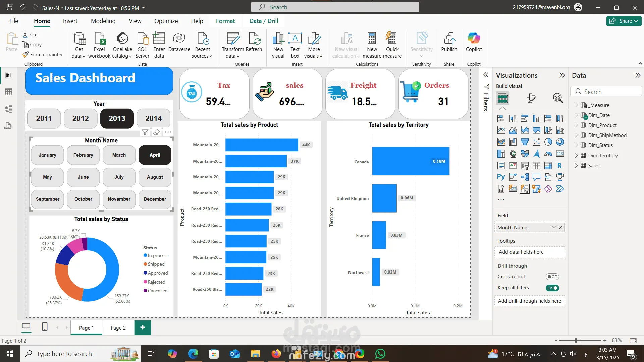Open the Modeling ribbon tab
The height and width of the screenshot is (362, 644).
tap(103, 21)
